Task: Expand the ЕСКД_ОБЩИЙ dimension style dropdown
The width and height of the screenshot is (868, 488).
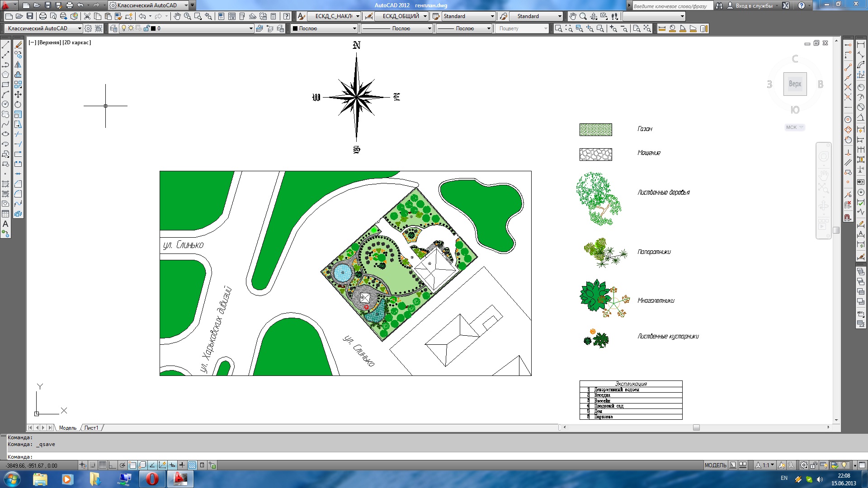Action: pyautogui.click(x=425, y=16)
